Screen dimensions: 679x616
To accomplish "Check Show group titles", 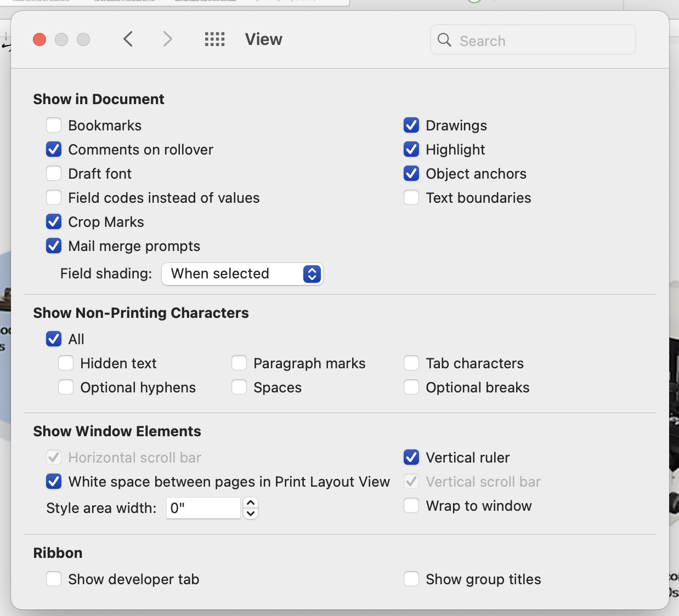I will click(411, 579).
